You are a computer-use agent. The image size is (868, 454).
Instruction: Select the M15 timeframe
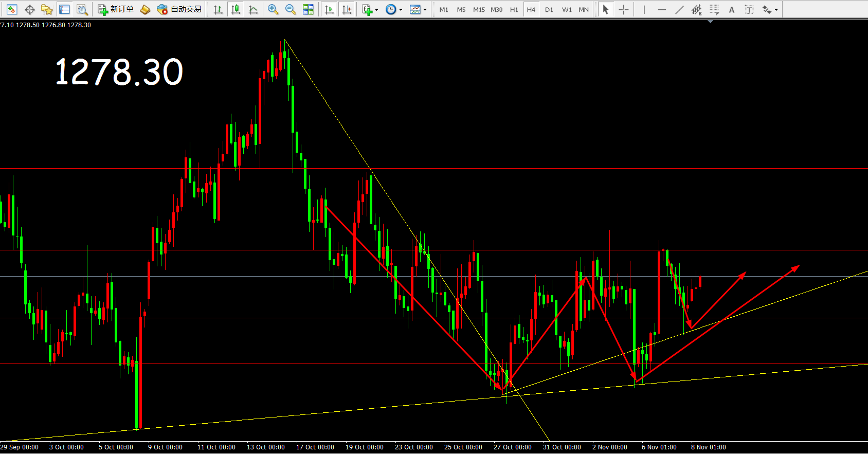[479, 9]
